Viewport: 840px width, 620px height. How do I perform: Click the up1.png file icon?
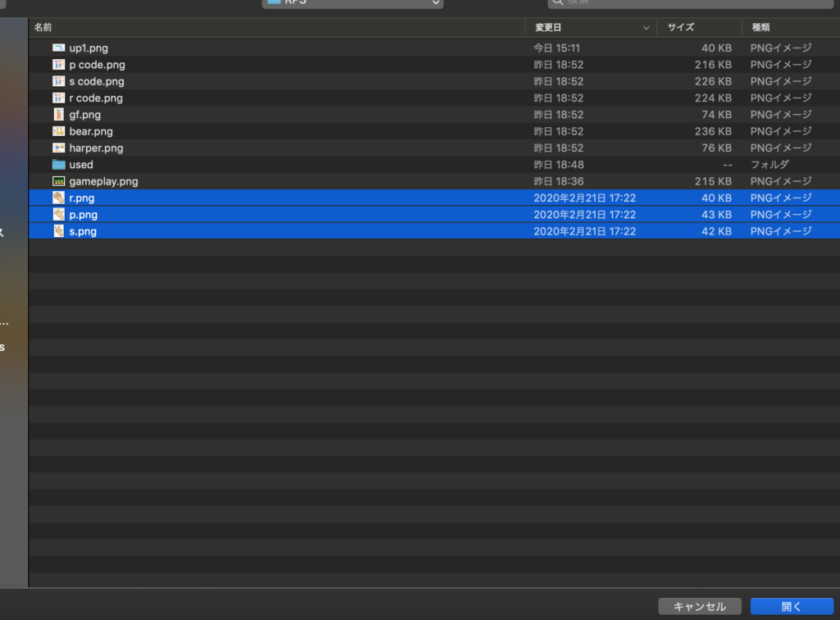(x=58, y=48)
